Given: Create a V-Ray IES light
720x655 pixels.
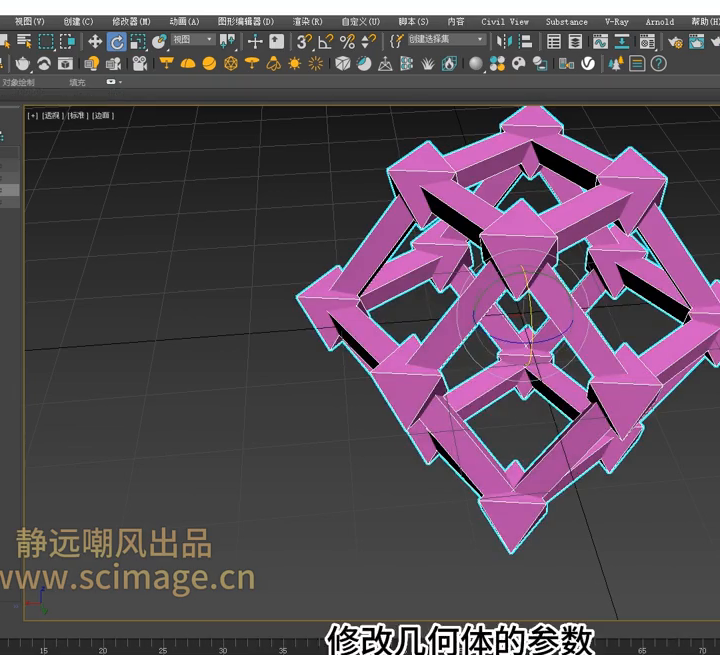Looking at the screenshot, I should point(274,63).
